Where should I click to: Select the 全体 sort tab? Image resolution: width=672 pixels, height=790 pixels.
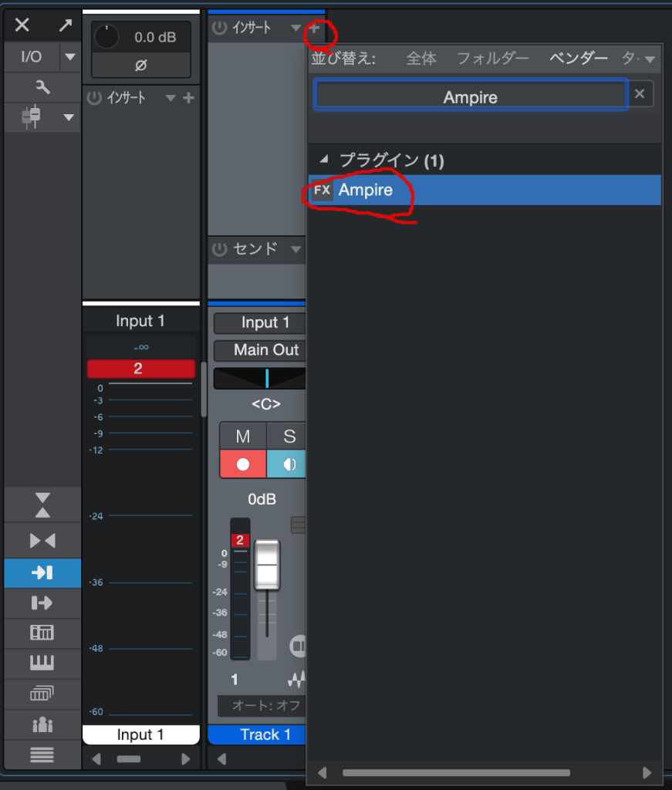pos(421,58)
